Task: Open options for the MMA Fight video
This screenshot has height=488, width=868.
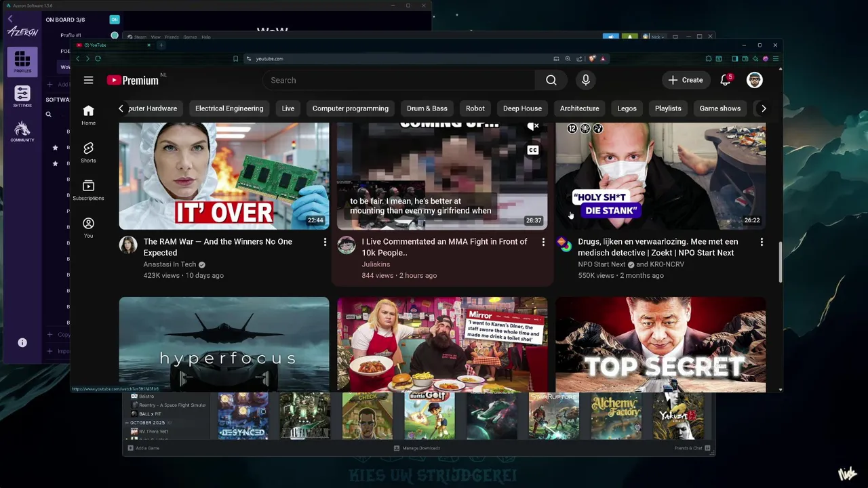Action: [x=543, y=242]
